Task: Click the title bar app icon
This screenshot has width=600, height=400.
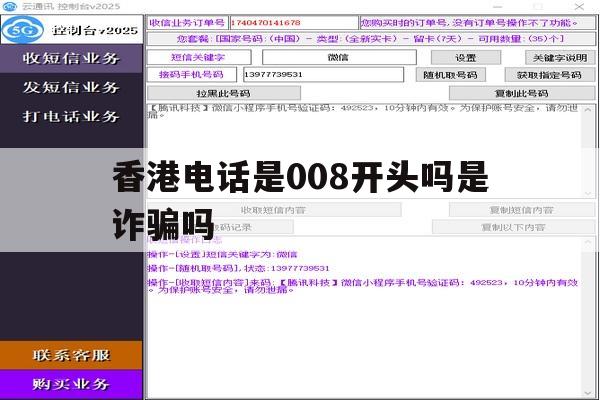Action: 10,7
